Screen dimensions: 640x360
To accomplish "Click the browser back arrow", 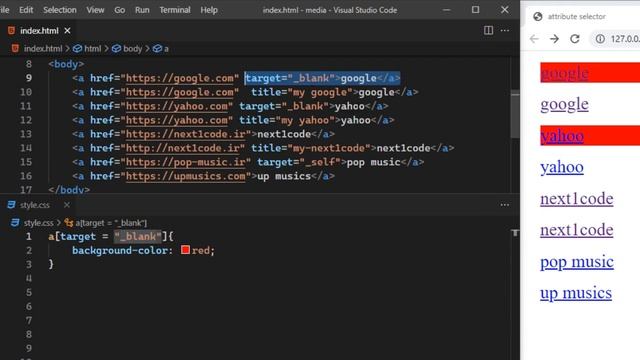I will (x=534, y=39).
